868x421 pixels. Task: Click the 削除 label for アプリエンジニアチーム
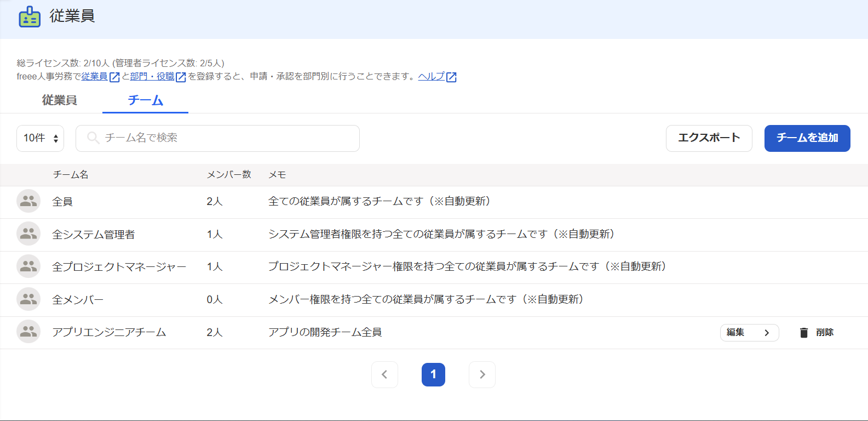tap(824, 332)
